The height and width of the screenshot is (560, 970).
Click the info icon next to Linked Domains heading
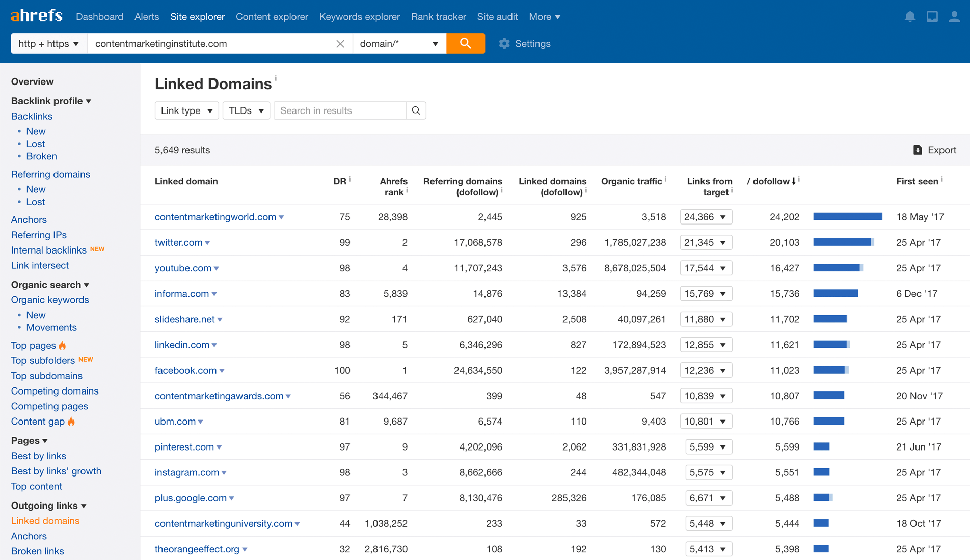276,79
